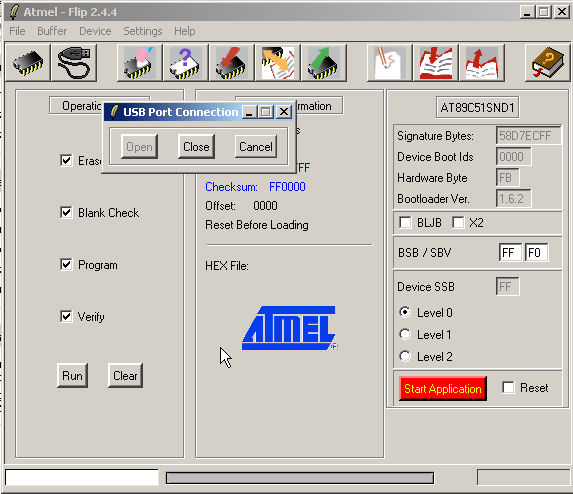Image resolution: width=573 pixels, height=494 pixels.
Task: Click the Reset Before Loading text
Action: click(257, 225)
